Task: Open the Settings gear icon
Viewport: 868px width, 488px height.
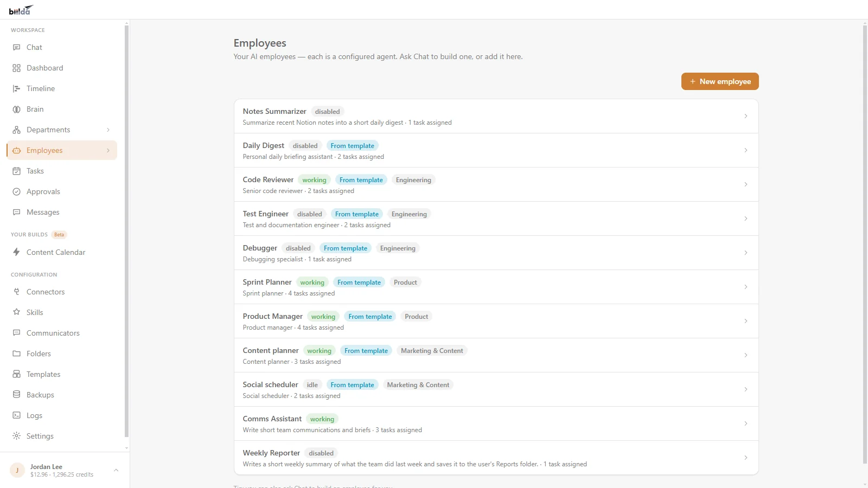Action: (16, 436)
